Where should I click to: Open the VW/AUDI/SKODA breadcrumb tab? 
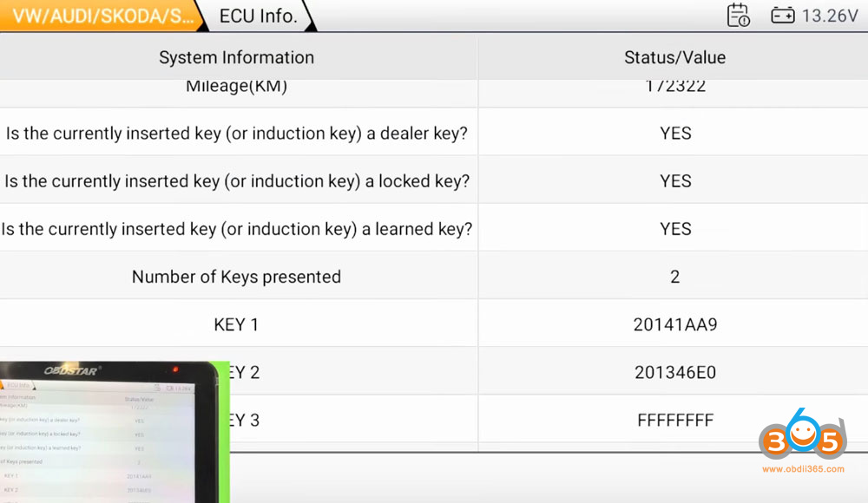click(x=102, y=16)
